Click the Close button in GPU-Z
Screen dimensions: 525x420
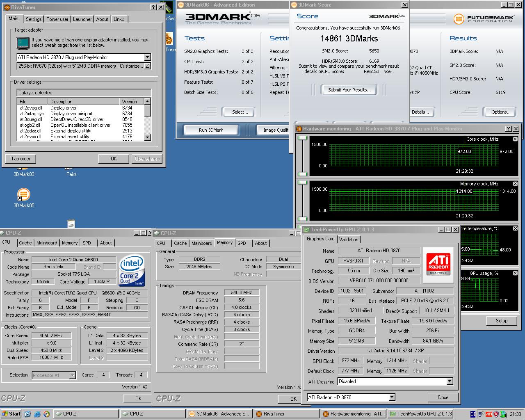tap(443, 397)
